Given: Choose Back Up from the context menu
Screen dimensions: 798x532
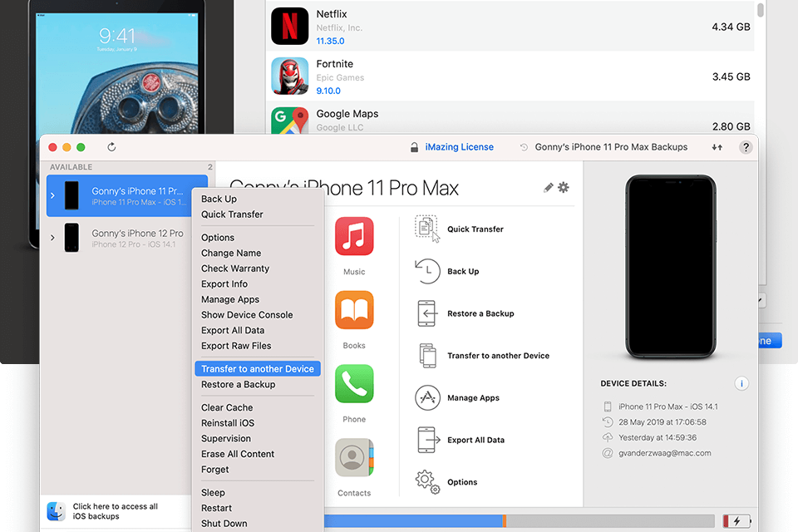Looking at the screenshot, I should (219, 199).
